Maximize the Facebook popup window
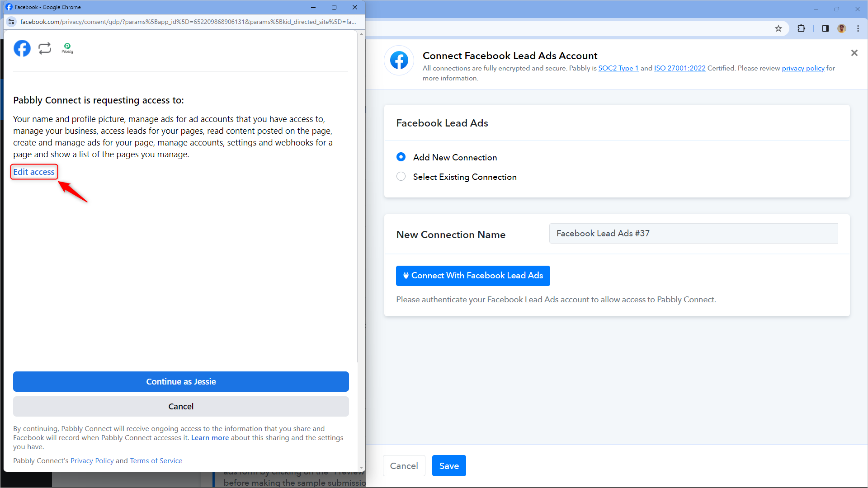 coord(334,7)
